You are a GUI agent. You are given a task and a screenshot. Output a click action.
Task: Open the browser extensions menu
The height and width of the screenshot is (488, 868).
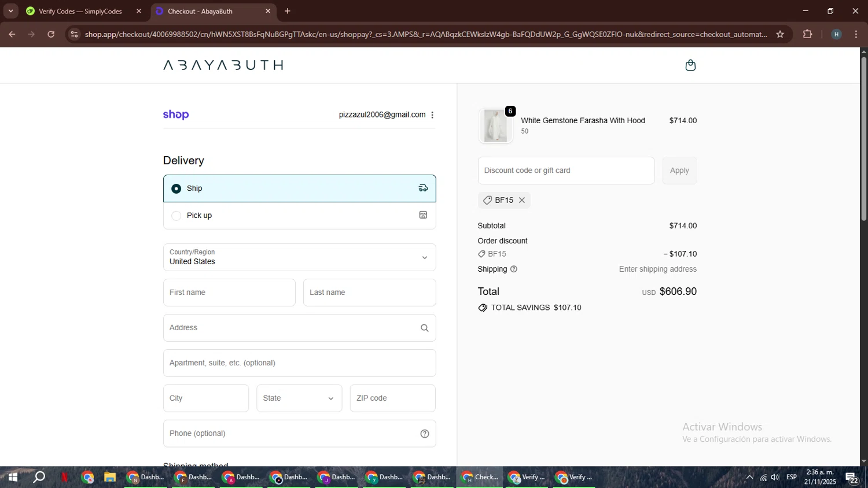pos(808,34)
